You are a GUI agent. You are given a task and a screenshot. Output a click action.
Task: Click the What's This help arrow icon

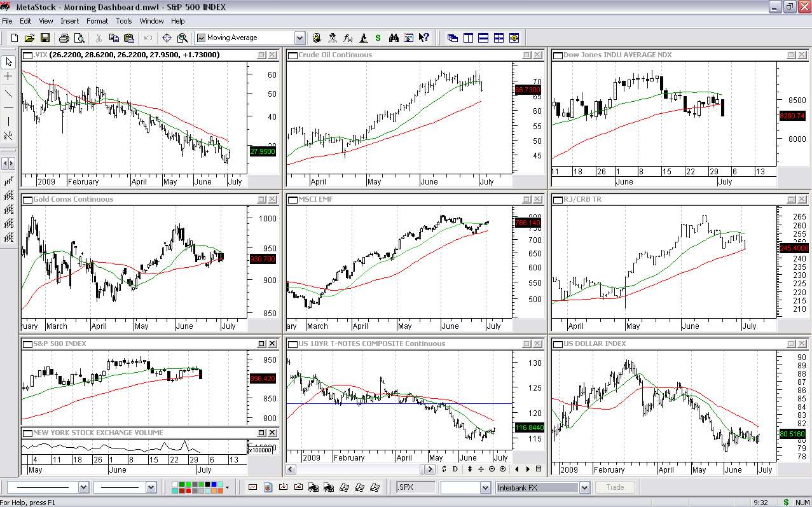[424, 38]
